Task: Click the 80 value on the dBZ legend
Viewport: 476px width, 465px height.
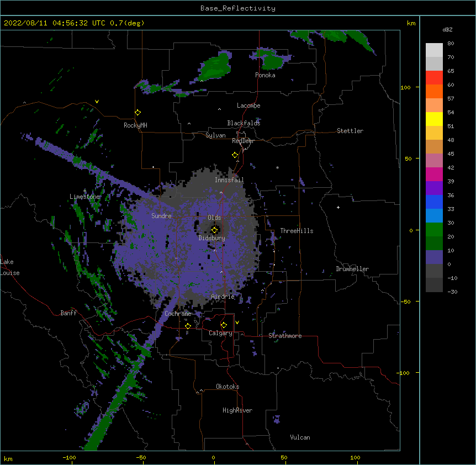Action: pyautogui.click(x=451, y=44)
